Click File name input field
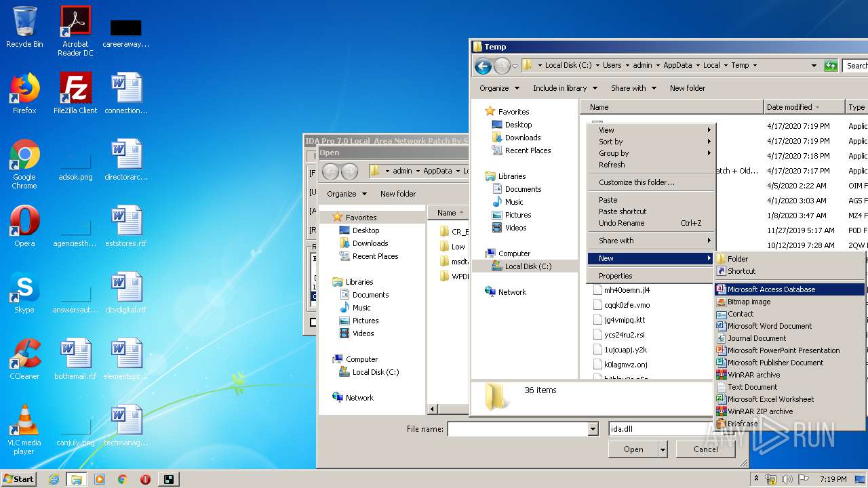The width and height of the screenshot is (868, 488). click(518, 429)
